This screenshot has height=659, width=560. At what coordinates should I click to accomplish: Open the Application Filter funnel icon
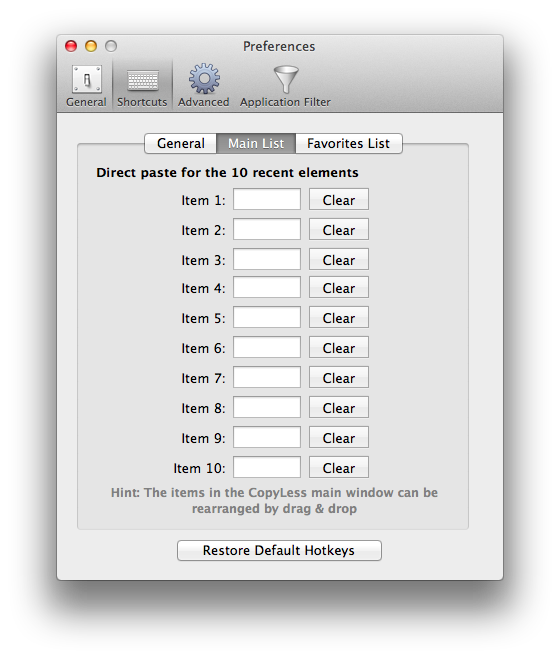click(x=285, y=79)
